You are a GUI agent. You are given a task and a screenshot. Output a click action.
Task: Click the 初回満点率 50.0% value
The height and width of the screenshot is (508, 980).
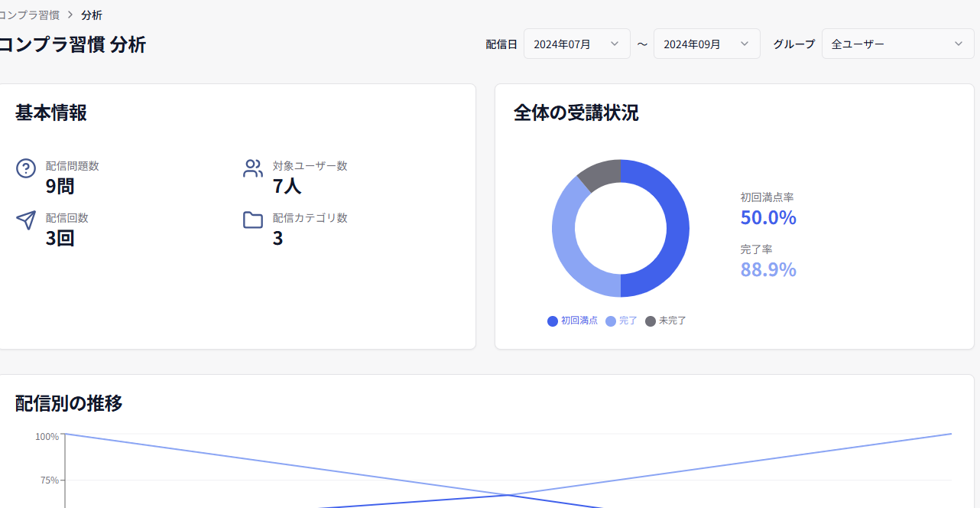(x=768, y=217)
